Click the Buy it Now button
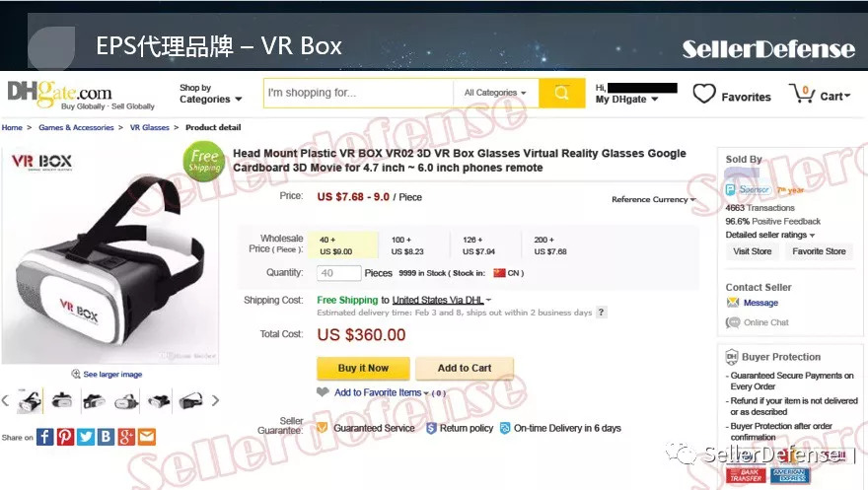Viewport: 868px width, 490px height. (x=363, y=369)
